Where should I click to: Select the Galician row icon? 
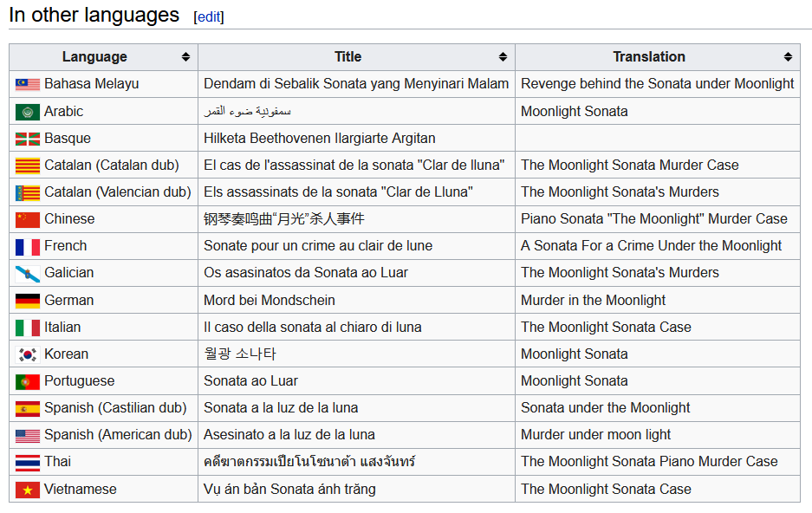coord(27,272)
